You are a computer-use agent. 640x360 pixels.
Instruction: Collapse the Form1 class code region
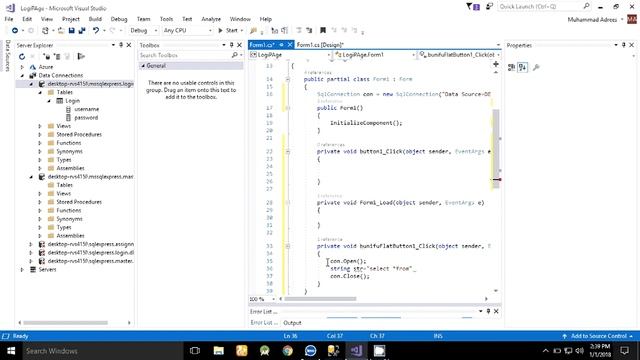tap(288, 79)
